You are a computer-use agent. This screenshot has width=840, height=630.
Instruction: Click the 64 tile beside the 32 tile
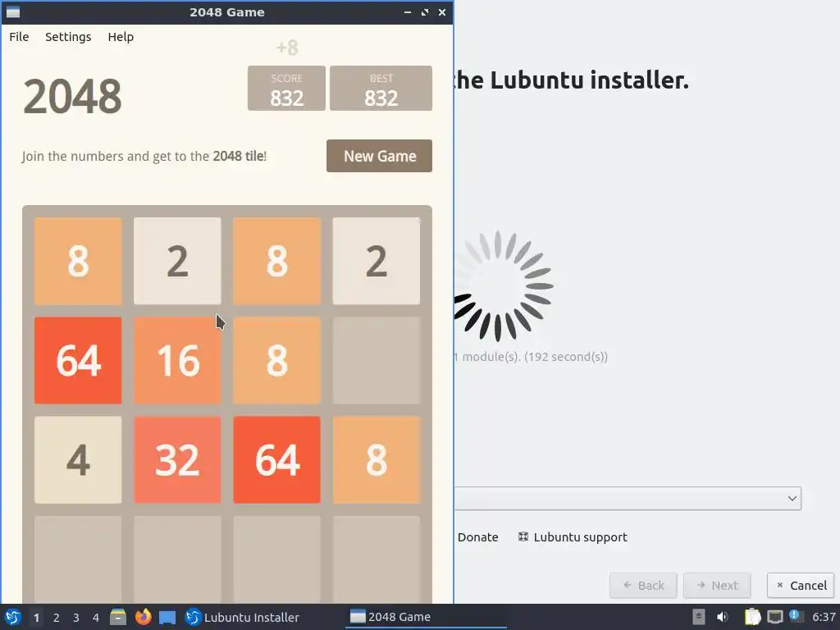tap(277, 459)
